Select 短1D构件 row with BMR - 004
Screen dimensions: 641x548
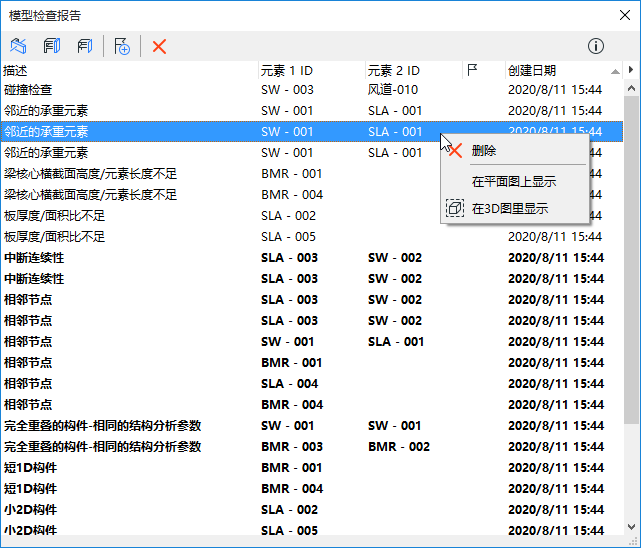tap(312, 488)
